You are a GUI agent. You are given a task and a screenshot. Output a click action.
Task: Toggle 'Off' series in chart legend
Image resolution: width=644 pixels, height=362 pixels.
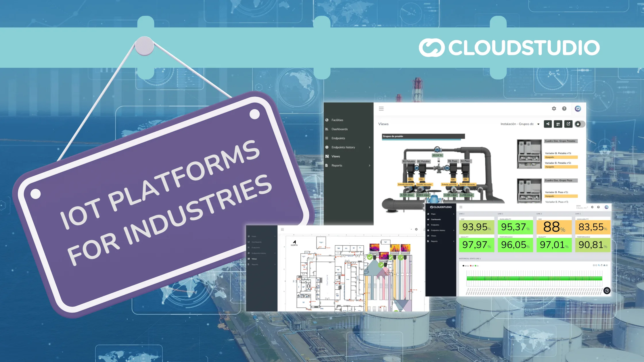472,266
